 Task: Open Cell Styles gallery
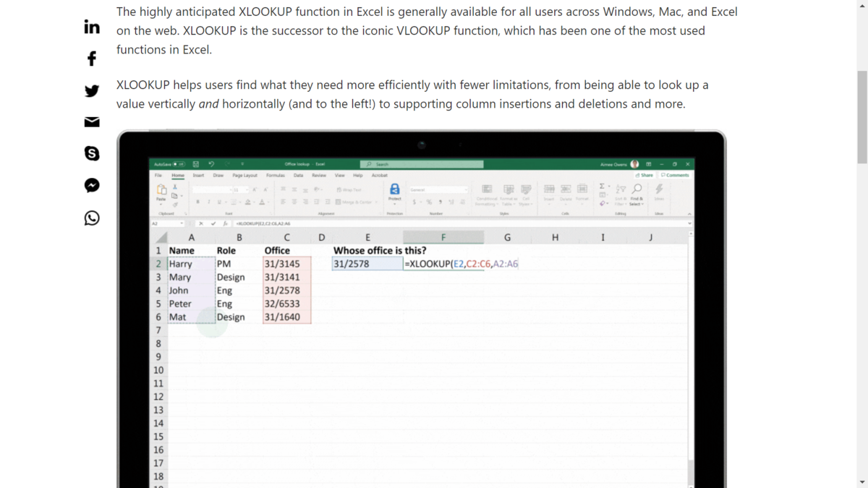click(x=526, y=194)
